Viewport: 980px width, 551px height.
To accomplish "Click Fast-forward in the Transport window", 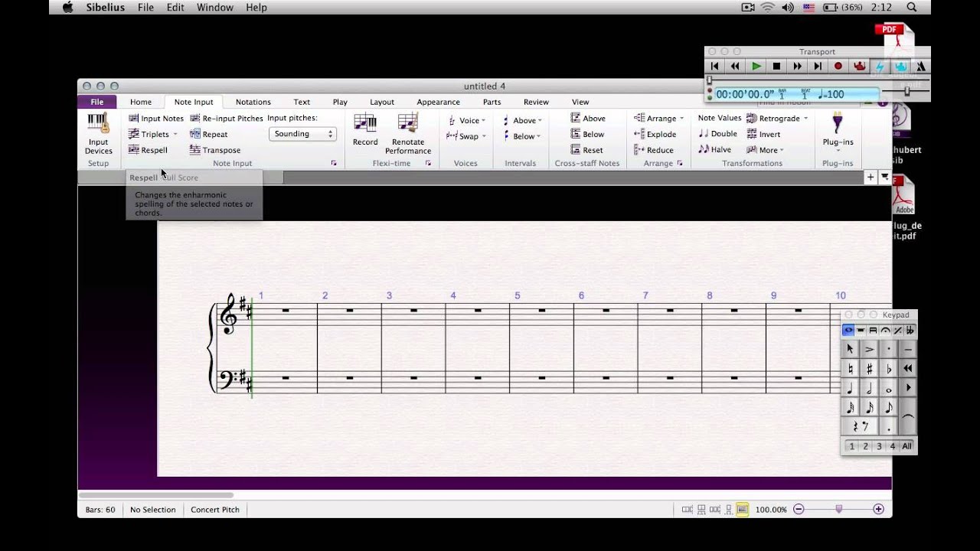I will [797, 67].
